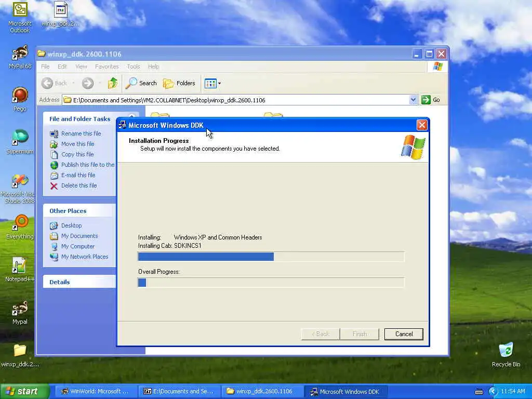
Task: Click Publish this file to the Web
Action: [x=87, y=165]
